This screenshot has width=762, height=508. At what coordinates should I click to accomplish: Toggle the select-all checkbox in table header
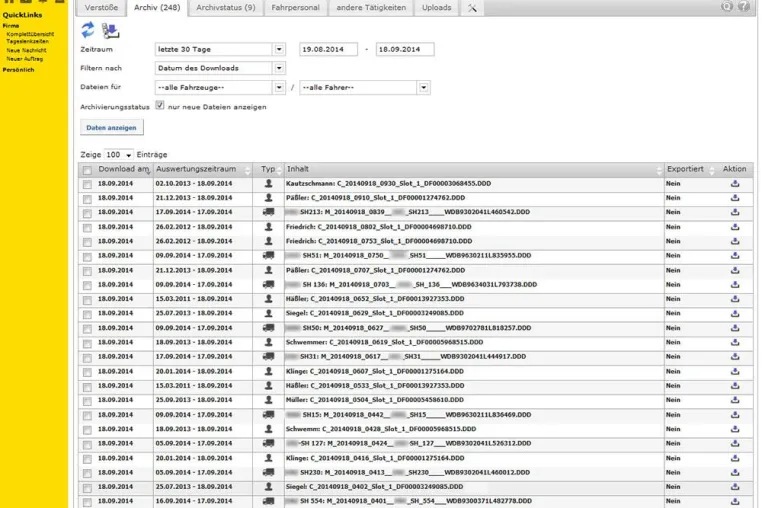pyautogui.click(x=87, y=170)
